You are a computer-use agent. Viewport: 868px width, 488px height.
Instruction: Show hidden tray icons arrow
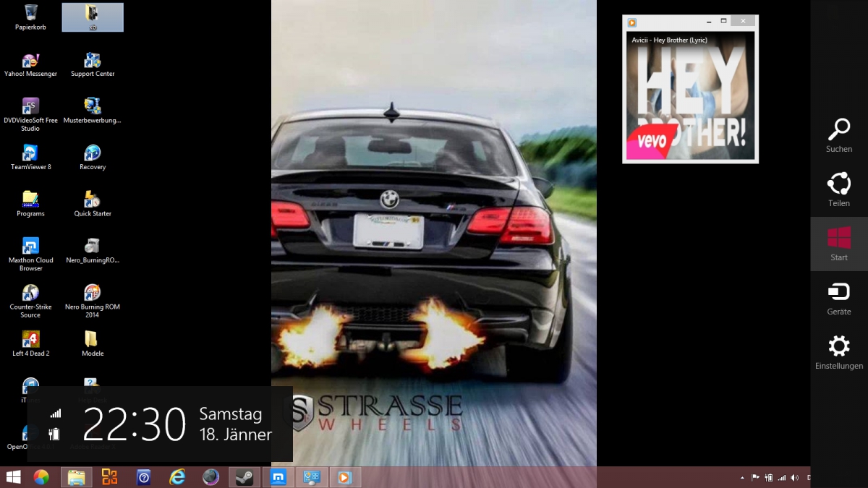(742, 478)
